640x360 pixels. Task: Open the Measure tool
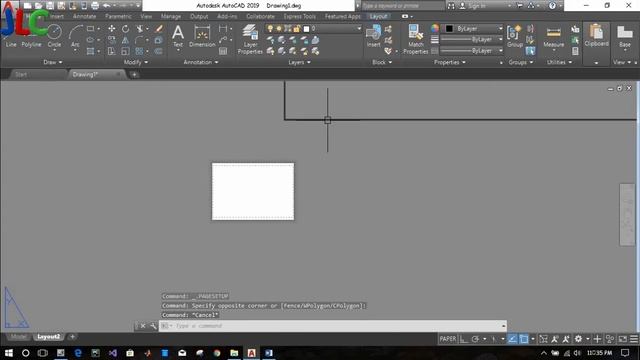click(553, 37)
